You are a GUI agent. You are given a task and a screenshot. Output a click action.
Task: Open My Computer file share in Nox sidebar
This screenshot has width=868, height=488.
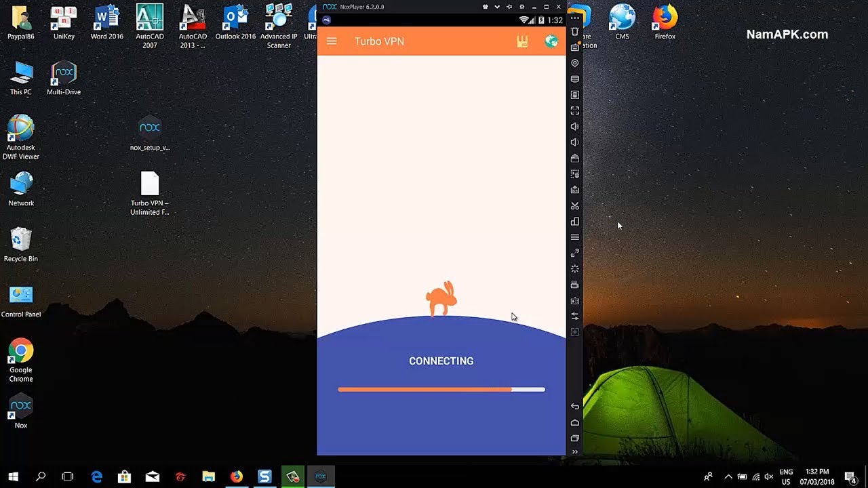575,79
